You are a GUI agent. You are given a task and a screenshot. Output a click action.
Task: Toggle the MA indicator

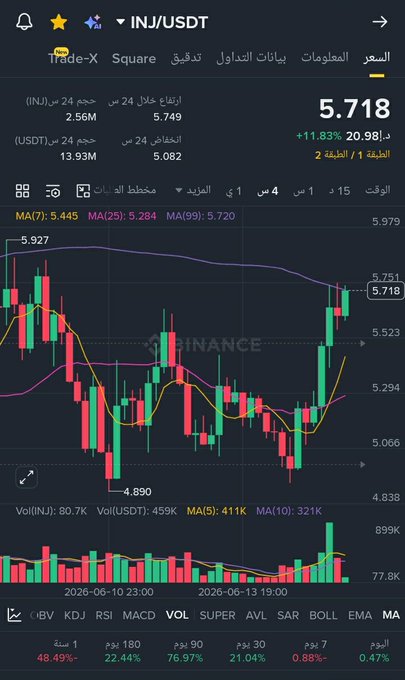coord(391,615)
